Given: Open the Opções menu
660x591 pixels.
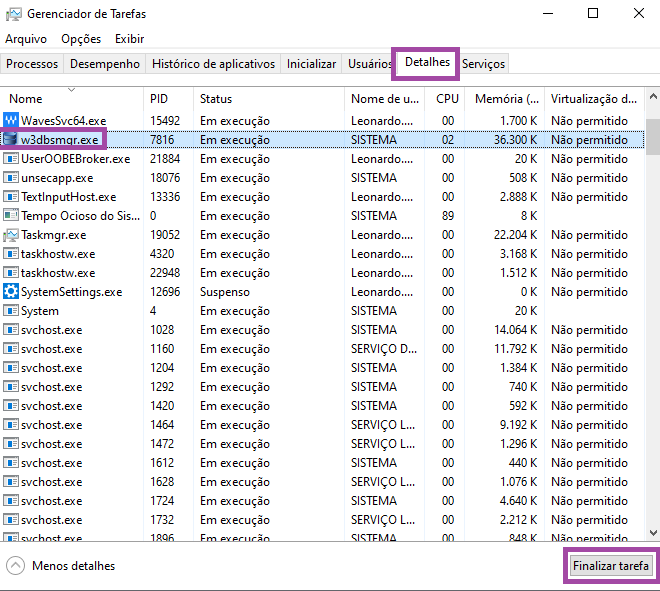Looking at the screenshot, I should [x=81, y=39].
